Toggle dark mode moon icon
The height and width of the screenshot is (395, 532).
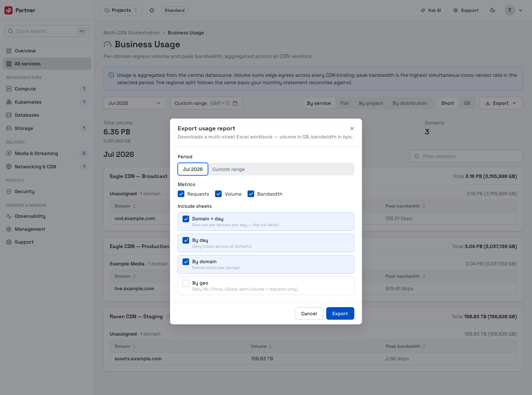pos(492,10)
